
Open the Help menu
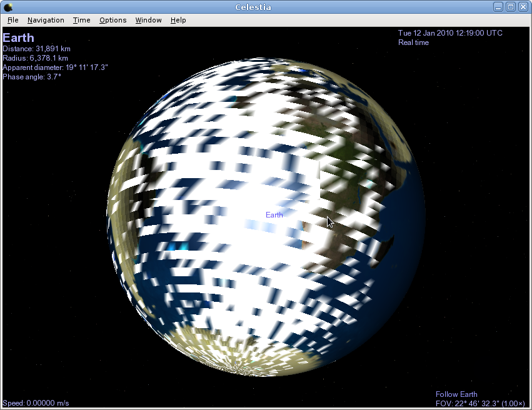click(178, 20)
